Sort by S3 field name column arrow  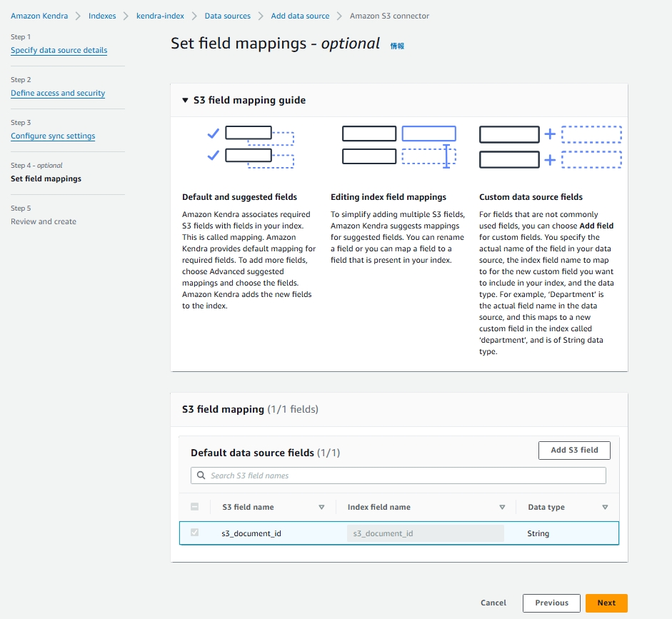(321, 508)
